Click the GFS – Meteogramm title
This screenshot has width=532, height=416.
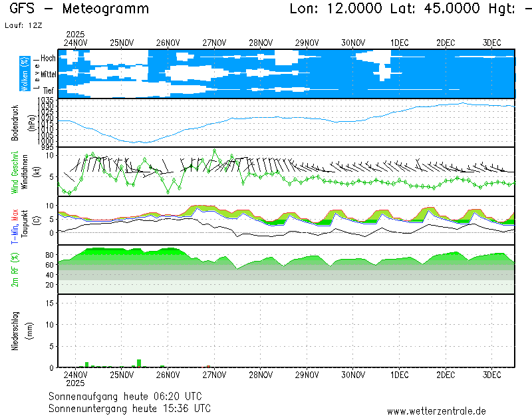[76, 9]
